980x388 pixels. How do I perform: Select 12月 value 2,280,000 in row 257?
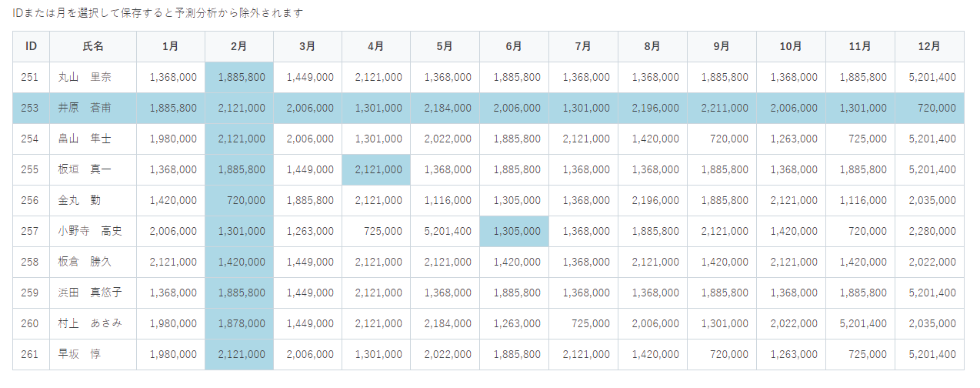point(931,231)
